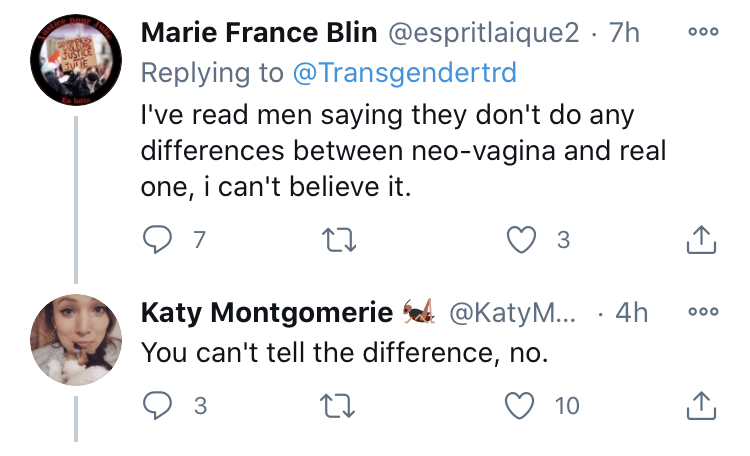Open the 4h timestamp on Katy's reply
This screenshot has height=456, width=750.
(x=631, y=313)
